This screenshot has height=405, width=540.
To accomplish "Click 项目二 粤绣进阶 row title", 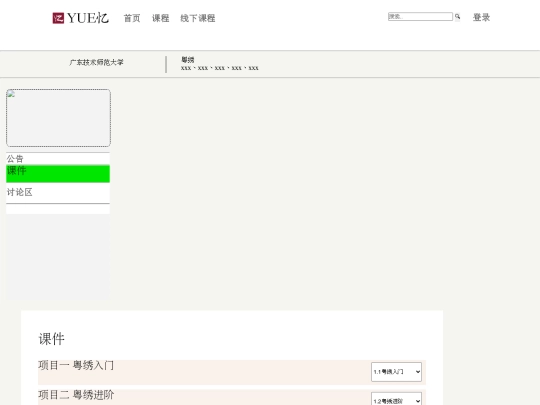I will click(x=76, y=395).
